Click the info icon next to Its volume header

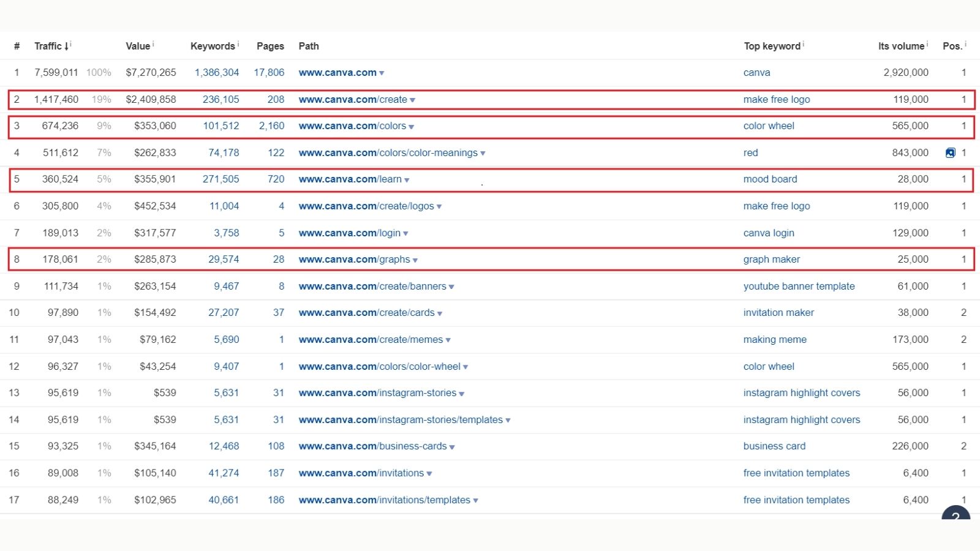coord(927,43)
